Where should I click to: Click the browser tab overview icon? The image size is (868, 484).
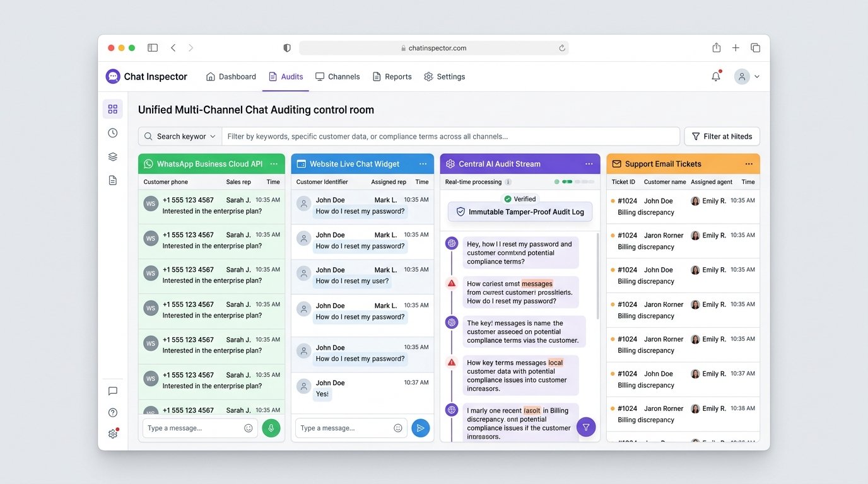(755, 48)
